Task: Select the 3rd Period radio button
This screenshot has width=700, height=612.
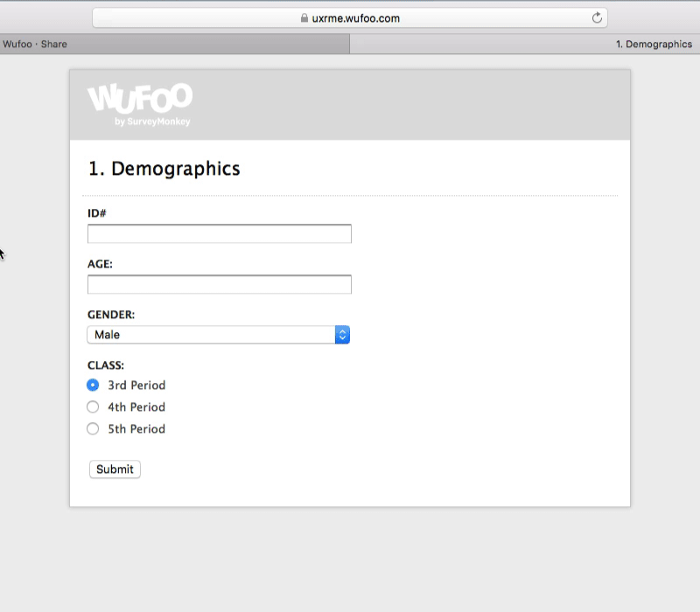Action: pyautogui.click(x=93, y=385)
